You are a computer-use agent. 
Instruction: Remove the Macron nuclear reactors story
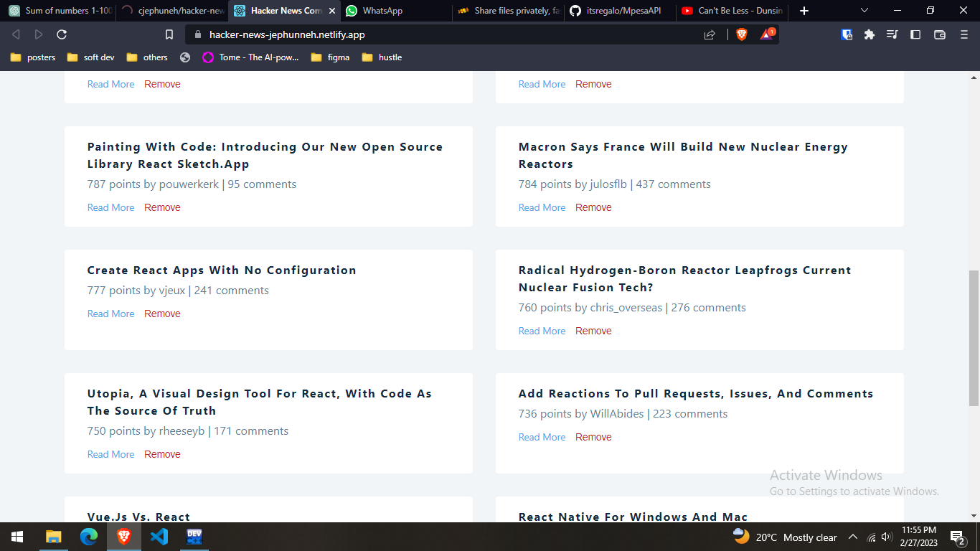click(593, 207)
